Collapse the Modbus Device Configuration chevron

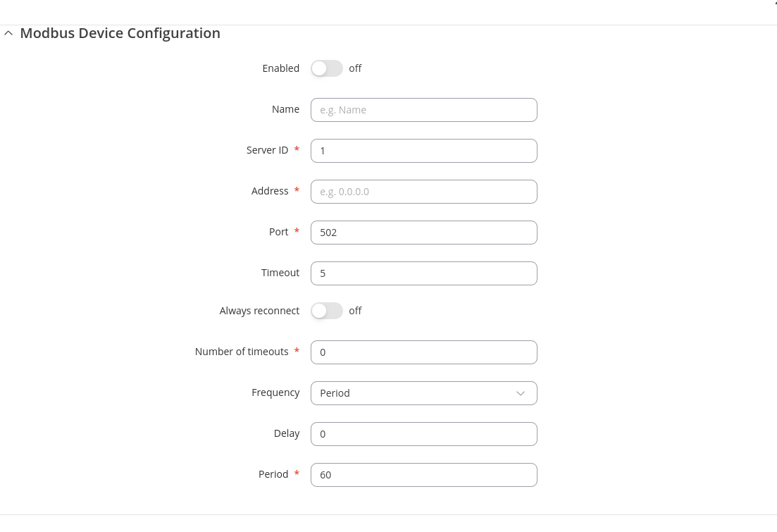(x=8, y=33)
